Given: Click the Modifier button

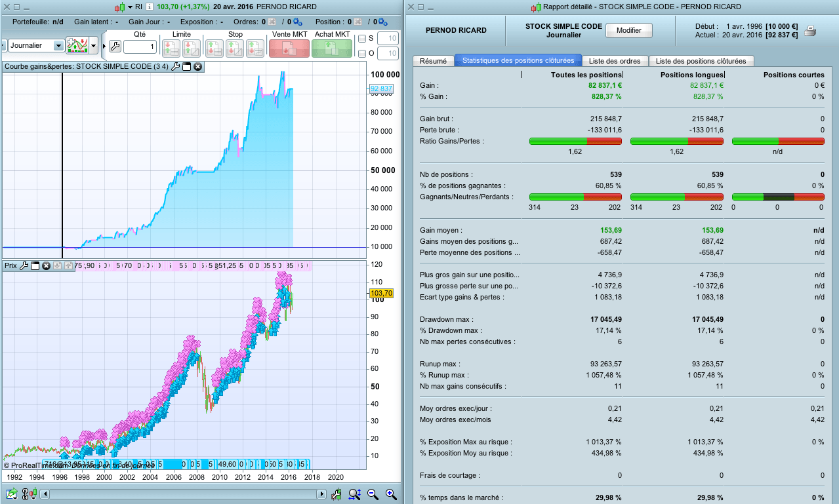Looking at the screenshot, I should (628, 30).
